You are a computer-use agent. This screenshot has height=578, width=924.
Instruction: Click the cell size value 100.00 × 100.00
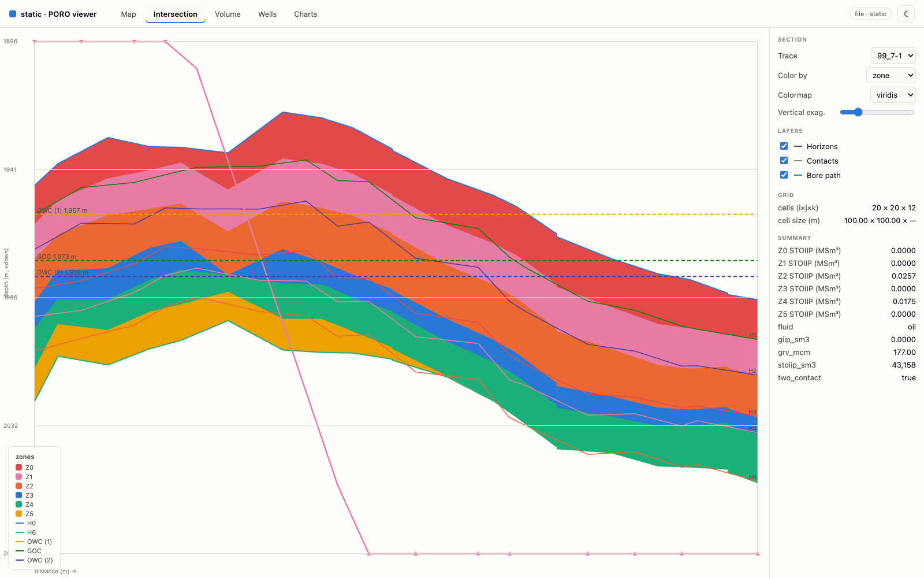pyautogui.click(x=880, y=220)
